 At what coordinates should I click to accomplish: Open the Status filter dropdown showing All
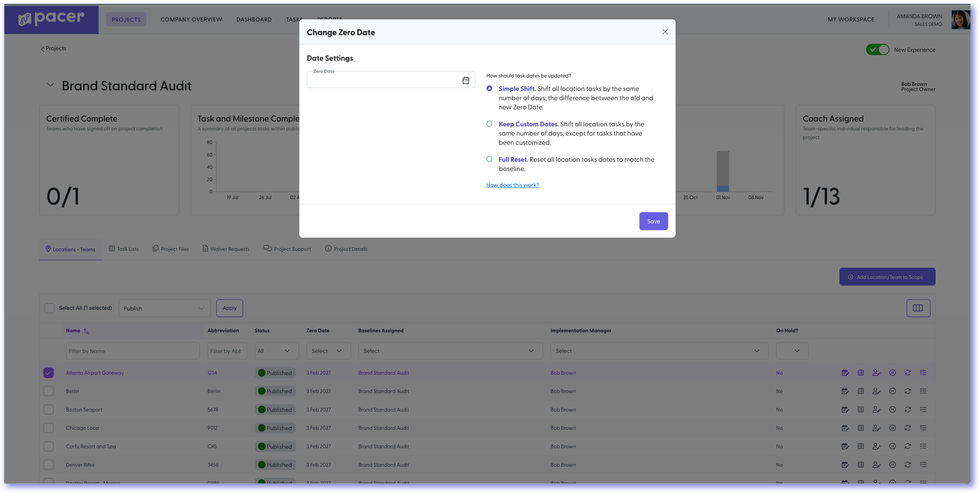click(277, 351)
